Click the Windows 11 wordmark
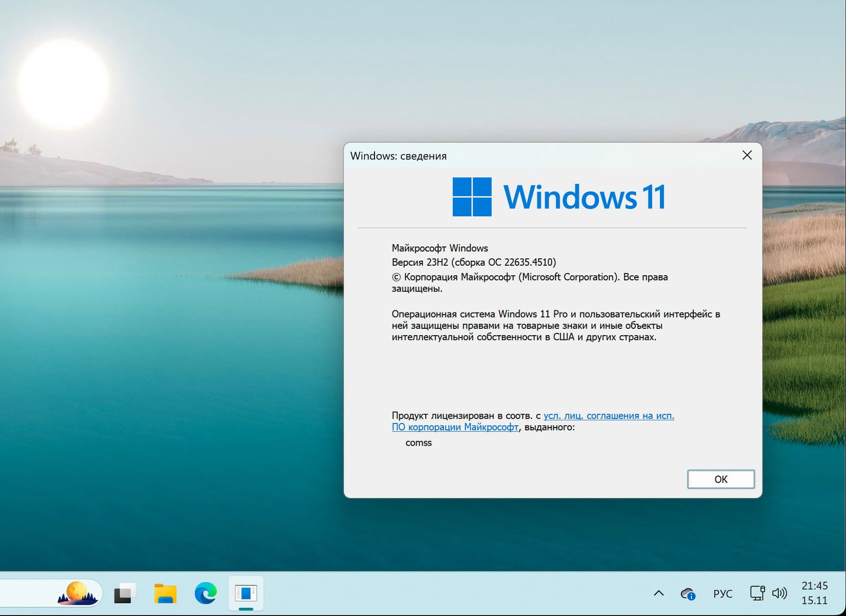 (x=584, y=196)
